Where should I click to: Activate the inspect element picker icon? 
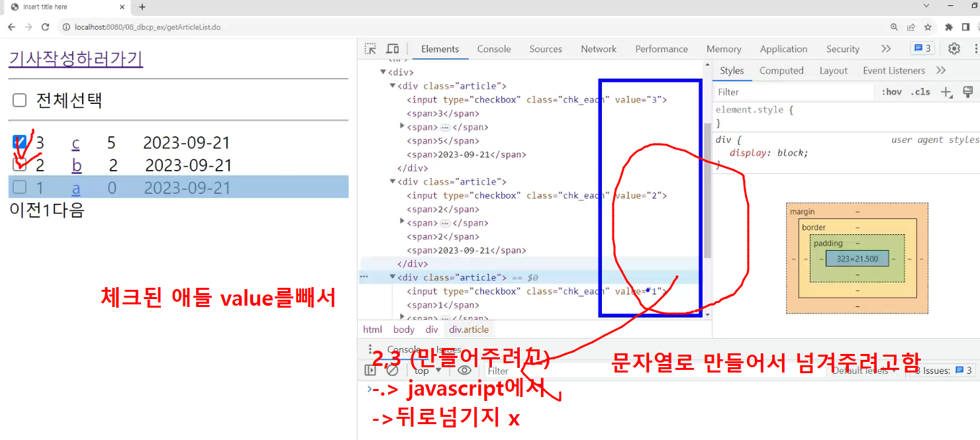tap(371, 49)
